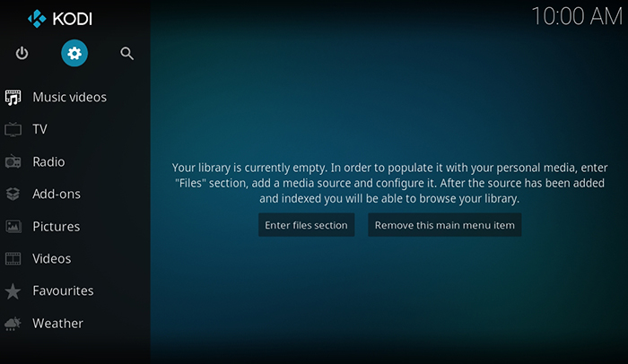Click Remove this main menu item
The width and height of the screenshot is (628, 364).
click(x=445, y=225)
